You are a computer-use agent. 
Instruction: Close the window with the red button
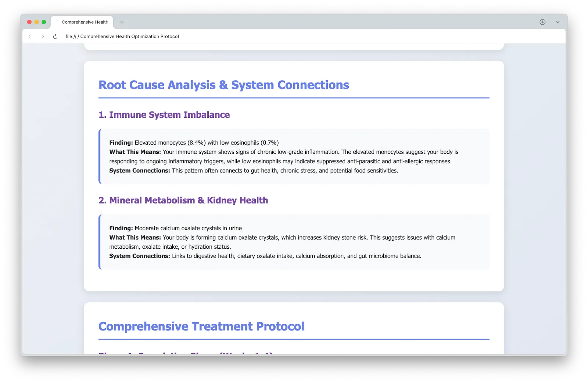tap(29, 22)
